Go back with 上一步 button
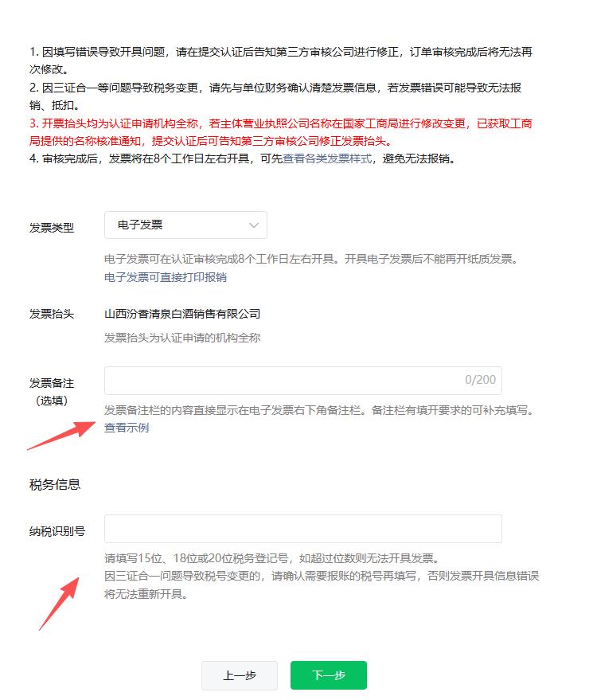593x700 pixels. click(x=240, y=675)
